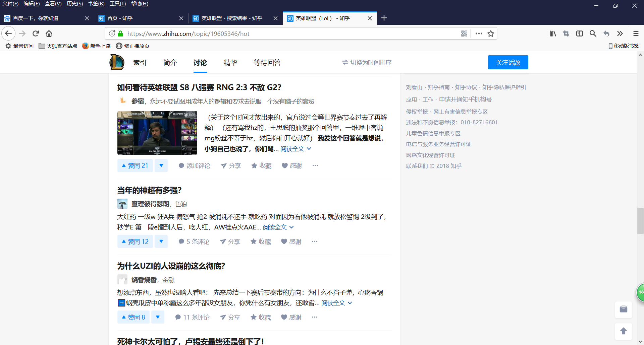This screenshot has height=345, width=644.
Task: Upvote the UZI answer with 赞同 8
Action: pos(133,317)
